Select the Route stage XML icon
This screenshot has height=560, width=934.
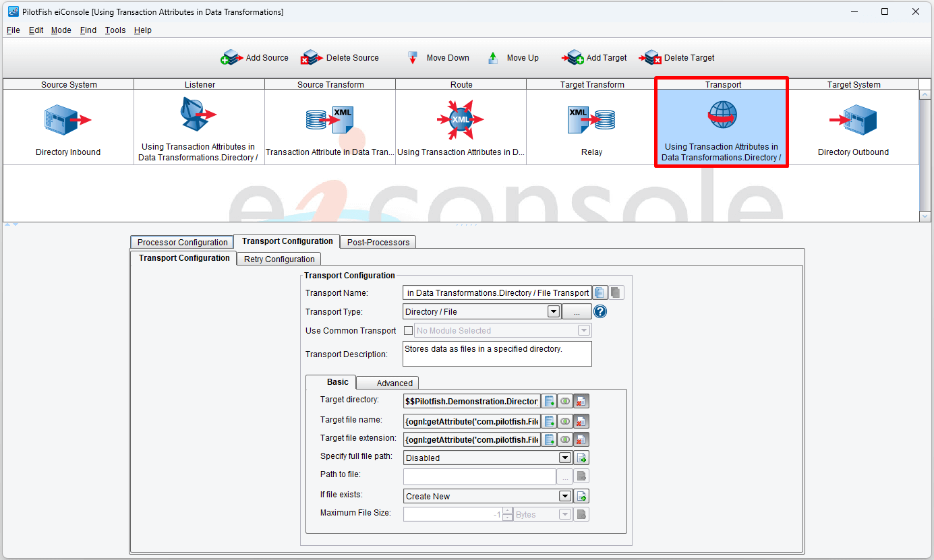click(461, 120)
